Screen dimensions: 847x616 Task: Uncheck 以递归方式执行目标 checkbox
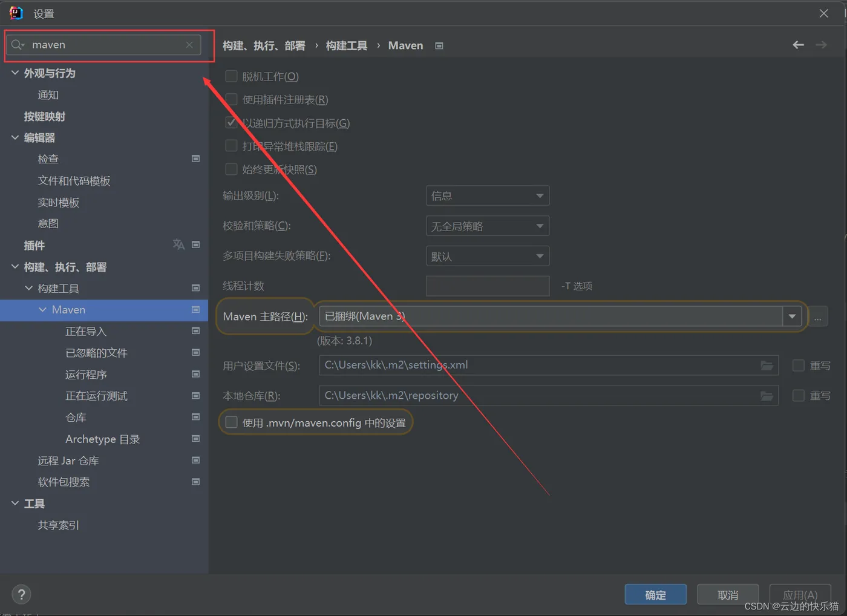click(x=231, y=123)
